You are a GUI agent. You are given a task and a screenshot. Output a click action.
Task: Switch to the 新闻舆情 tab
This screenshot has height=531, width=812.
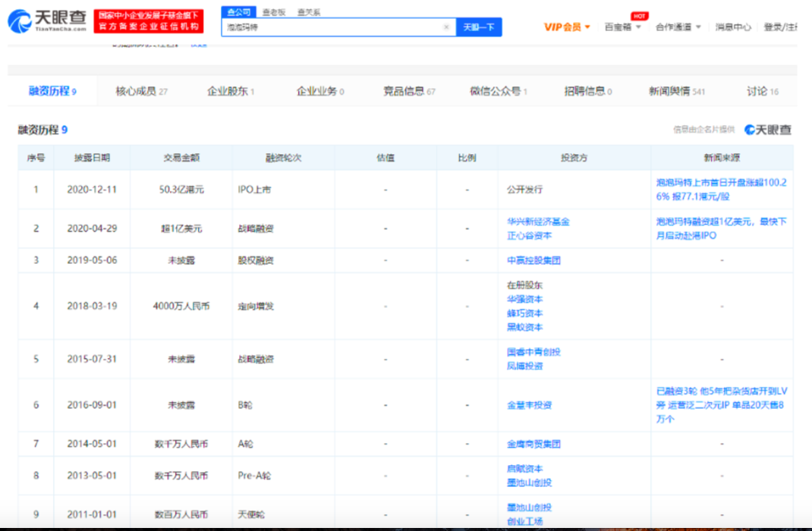tap(677, 91)
